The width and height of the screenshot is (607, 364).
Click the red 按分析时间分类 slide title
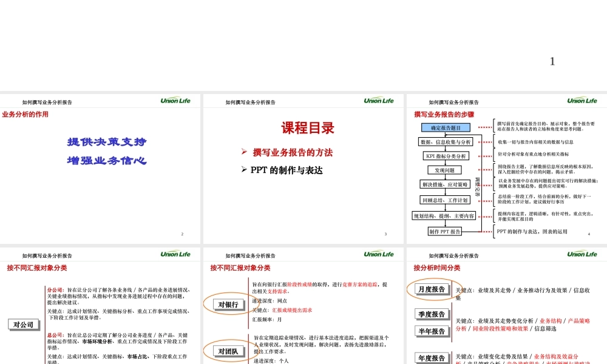437,268
